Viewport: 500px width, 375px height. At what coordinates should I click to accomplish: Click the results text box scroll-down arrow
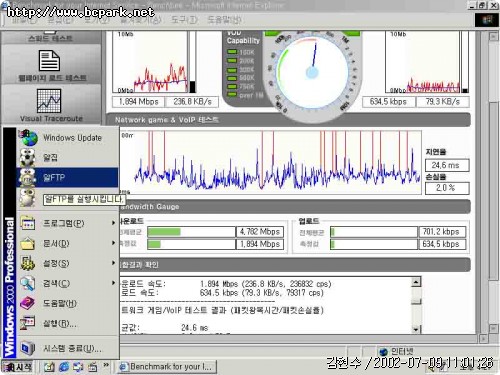pos(416,329)
